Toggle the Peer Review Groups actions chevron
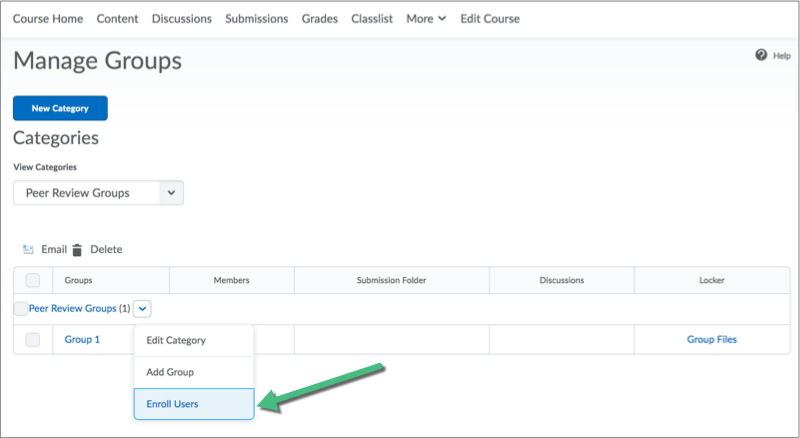800x438 pixels. tap(142, 308)
